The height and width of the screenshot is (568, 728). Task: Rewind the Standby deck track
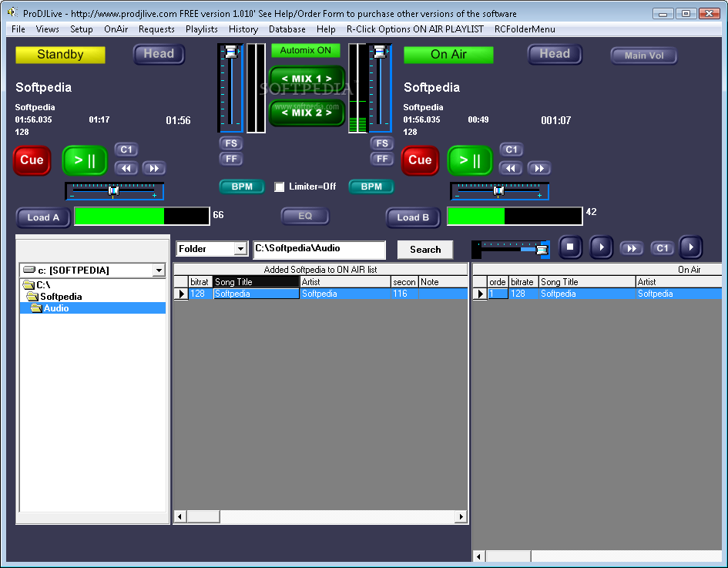126,168
